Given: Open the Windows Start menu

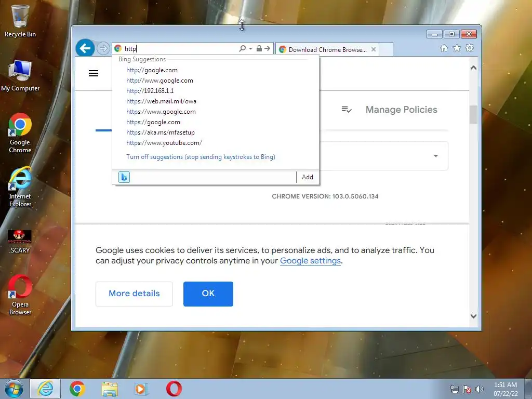Looking at the screenshot, I should (14, 389).
